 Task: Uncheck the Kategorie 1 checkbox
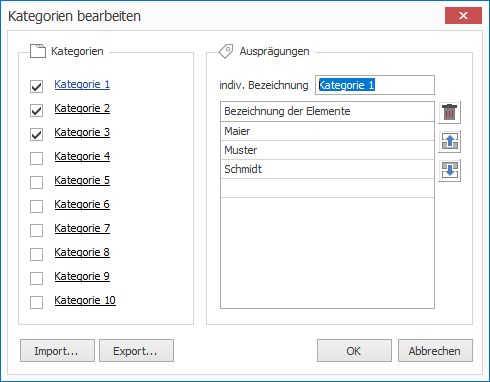(x=36, y=86)
